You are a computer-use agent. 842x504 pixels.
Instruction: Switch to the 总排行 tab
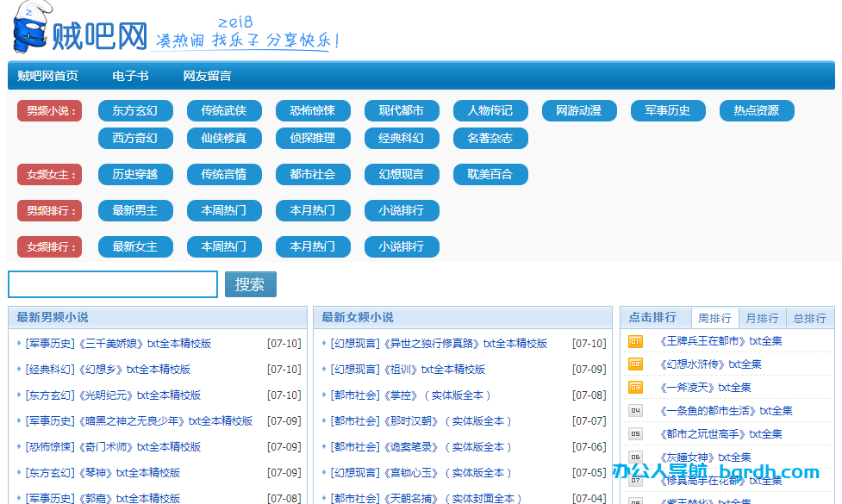(809, 318)
